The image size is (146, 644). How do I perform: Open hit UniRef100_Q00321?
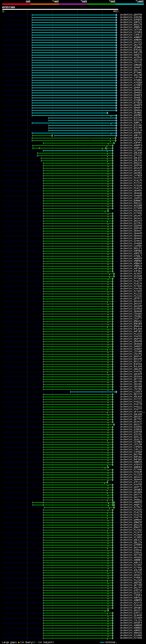click(x=131, y=42)
